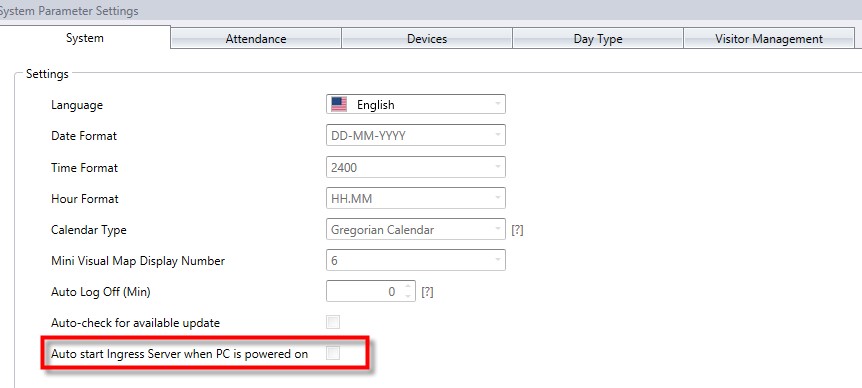862x388 pixels.
Task: Decrease the Auto Log Off value
Action: pos(407,297)
